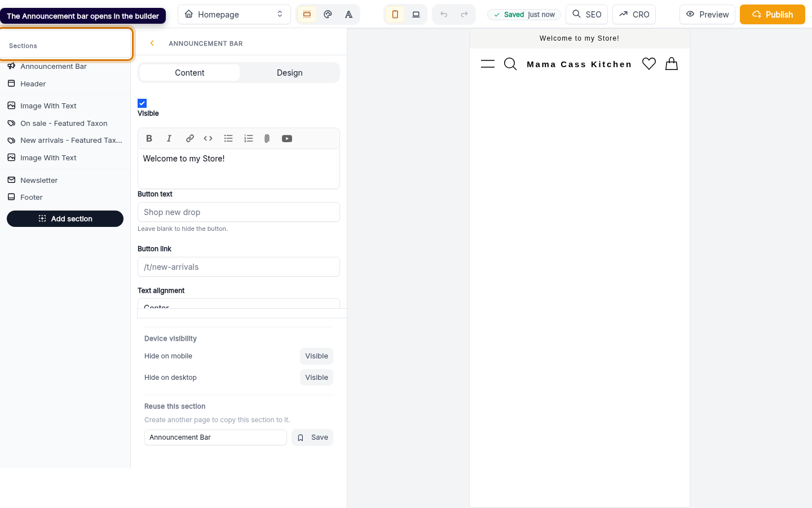Open the theme color palette icon
The image size is (812, 508).
[x=328, y=15]
